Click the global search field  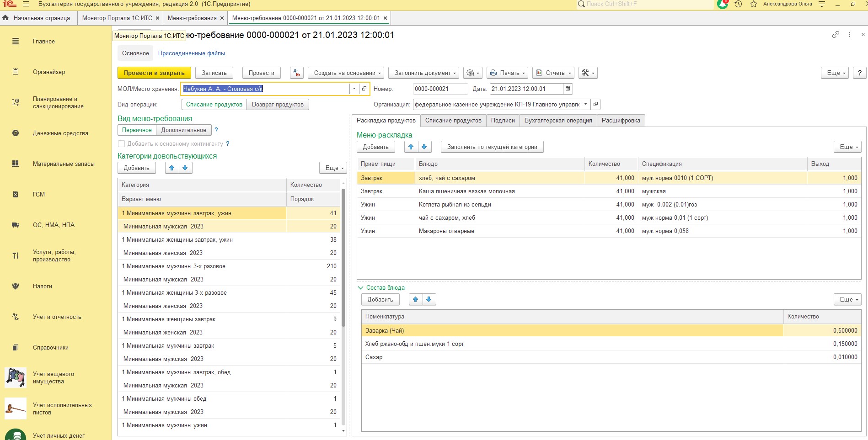point(645,4)
